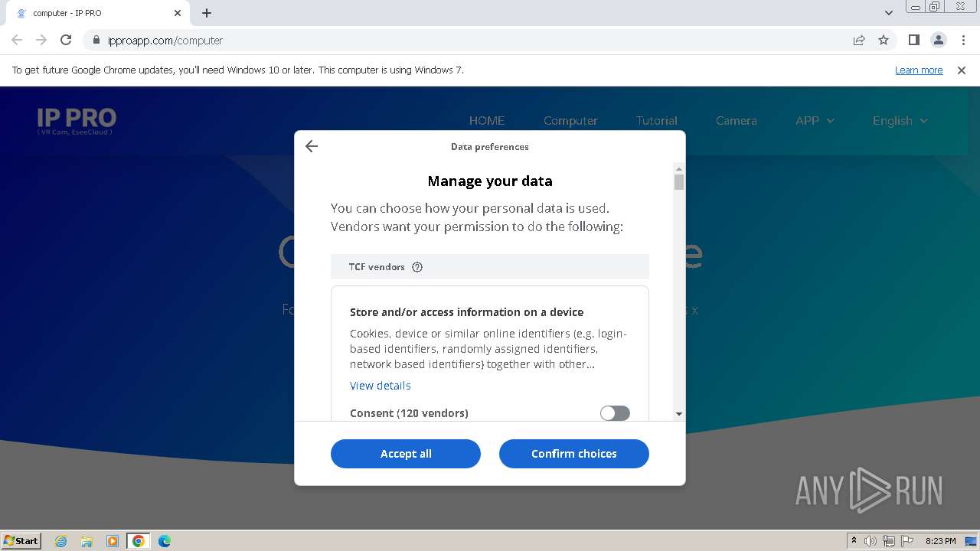This screenshot has width=980, height=551.
Task: Click dialog scrollbar down arrow
Action: coord(679,414)
